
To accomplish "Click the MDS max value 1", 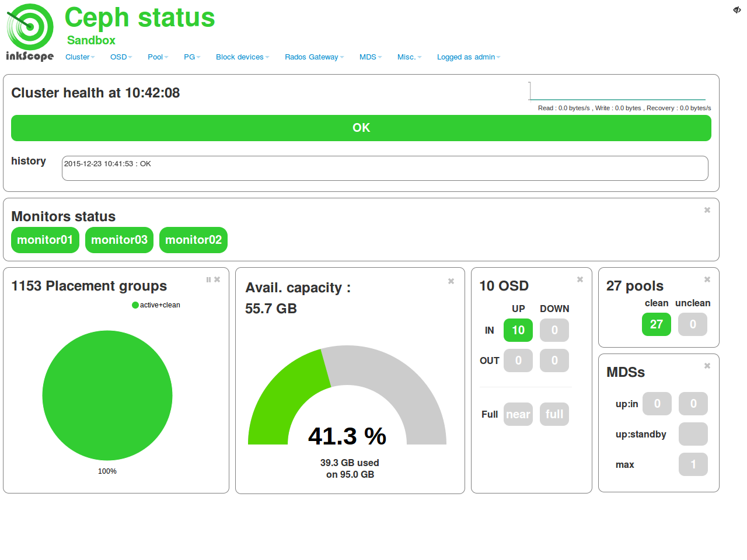I will tap(693, 464).
